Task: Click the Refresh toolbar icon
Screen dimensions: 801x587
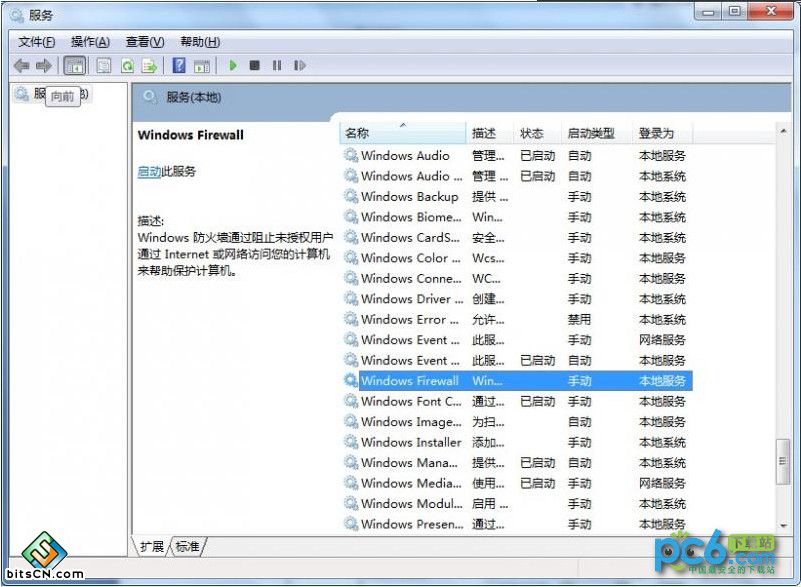Action: [127, 65]
